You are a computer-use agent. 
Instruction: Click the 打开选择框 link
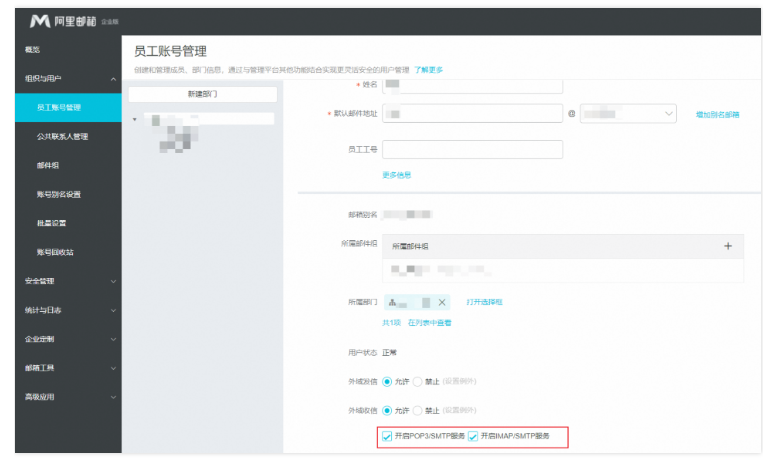tap(484, 302)
